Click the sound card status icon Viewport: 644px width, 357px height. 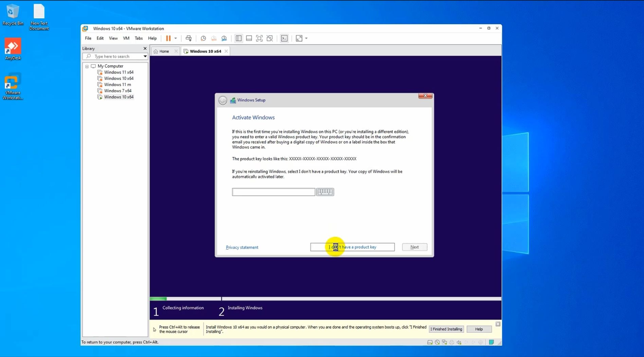pyautogui.click(x=459, y=342)
